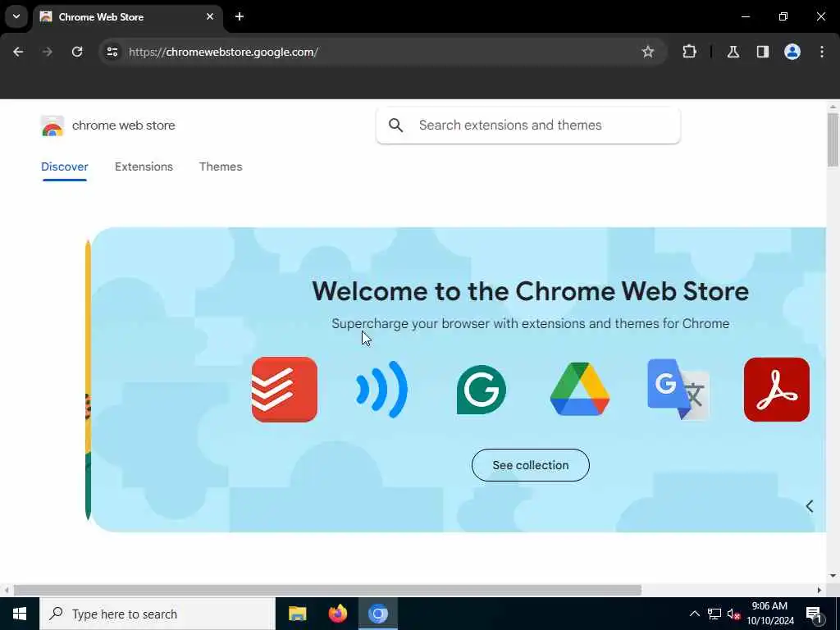Screen dimensions: 840x630
Task: Switch to the Extensions tab
Action: pyautogui.click(x=144, y=167)
